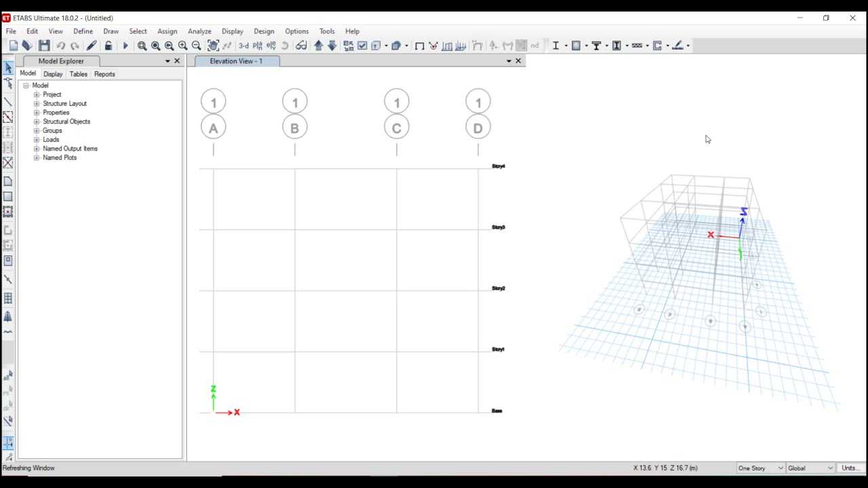Viewport: 868px width, 488px height.
Task: Open dropdown next to the 3D extrude box icon
Action: (x=406, y=45)
